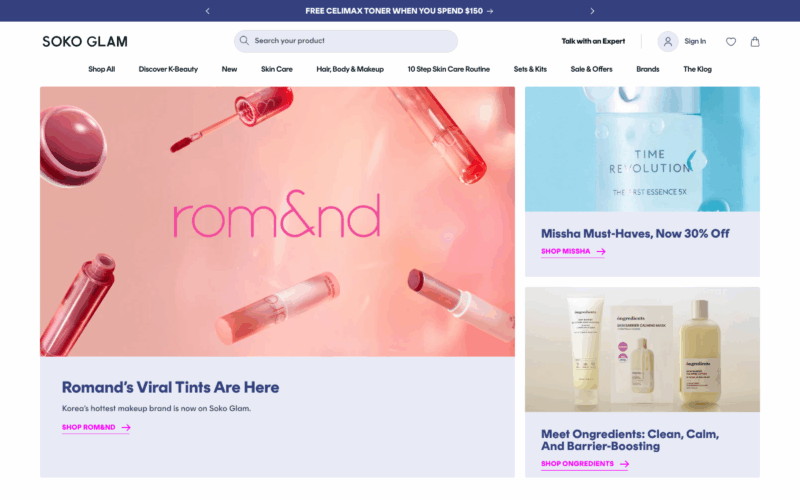Open the shopping bag cart icon
Viewport: 800px width, 500px height.
point(755,42)
